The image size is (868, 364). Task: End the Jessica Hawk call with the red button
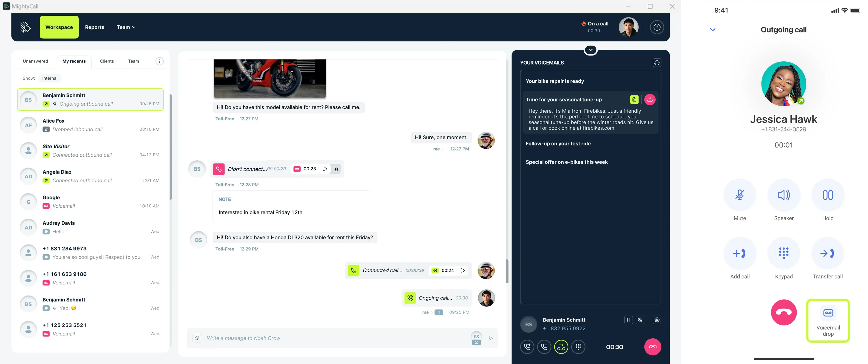784,312
